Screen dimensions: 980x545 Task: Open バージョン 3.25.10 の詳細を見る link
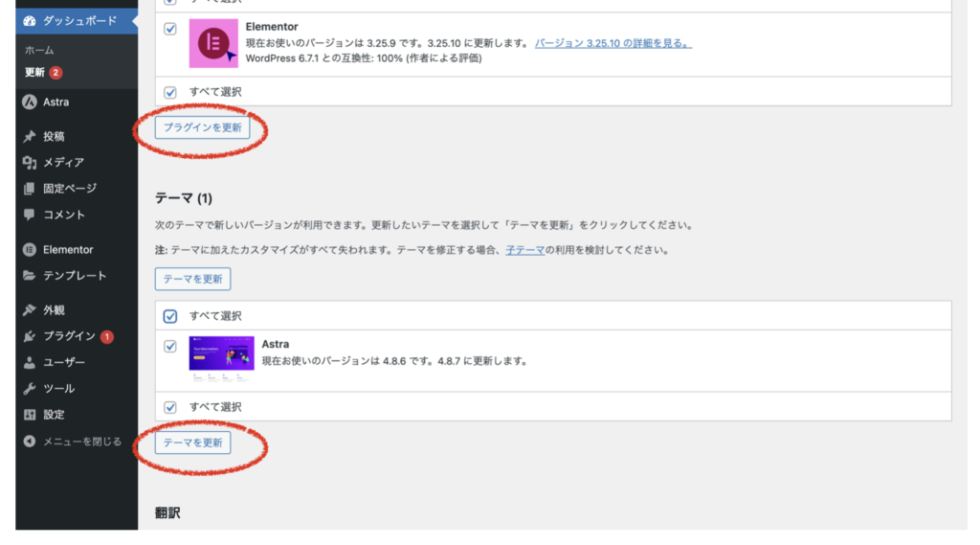click(x=613, y=43)
